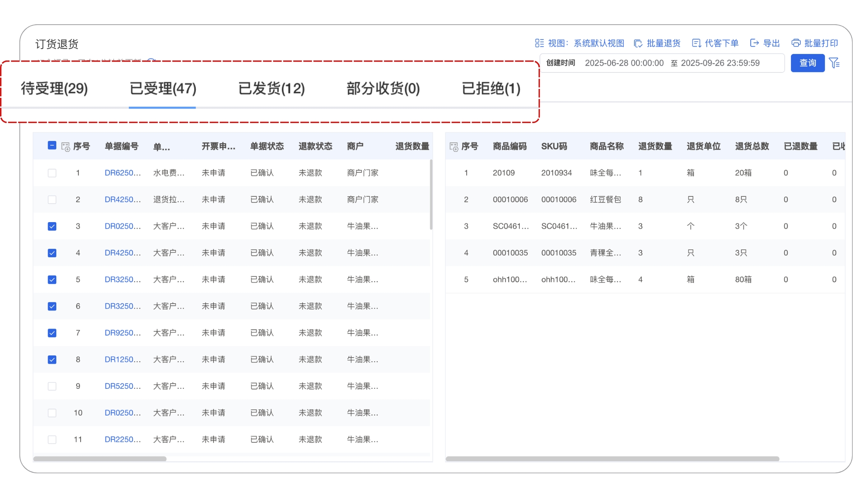Open document link DR6250… in row 1

[x=122, y=173]
